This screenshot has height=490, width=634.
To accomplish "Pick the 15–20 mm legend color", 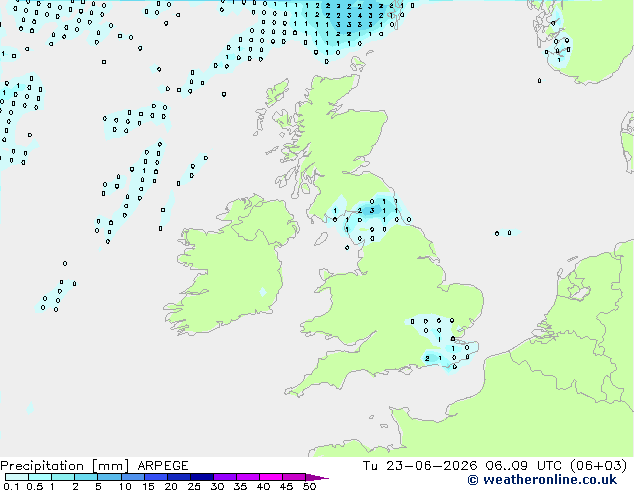I will [155, 477].
